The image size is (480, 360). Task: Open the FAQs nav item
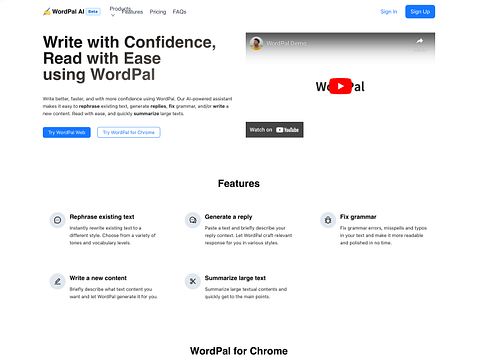pyautogui.click(x=179, y=12)
